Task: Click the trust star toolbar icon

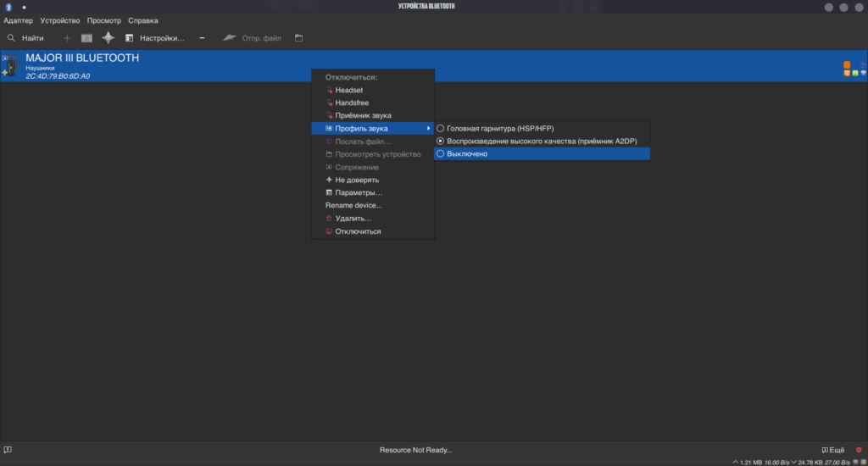Action: (108, 37)
